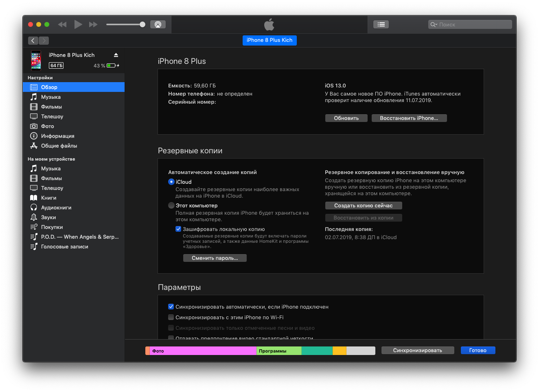The width and height of the screenshot is (539, 392).
Task: Click the gray free-space storage segment
Action: coord(361,351)
